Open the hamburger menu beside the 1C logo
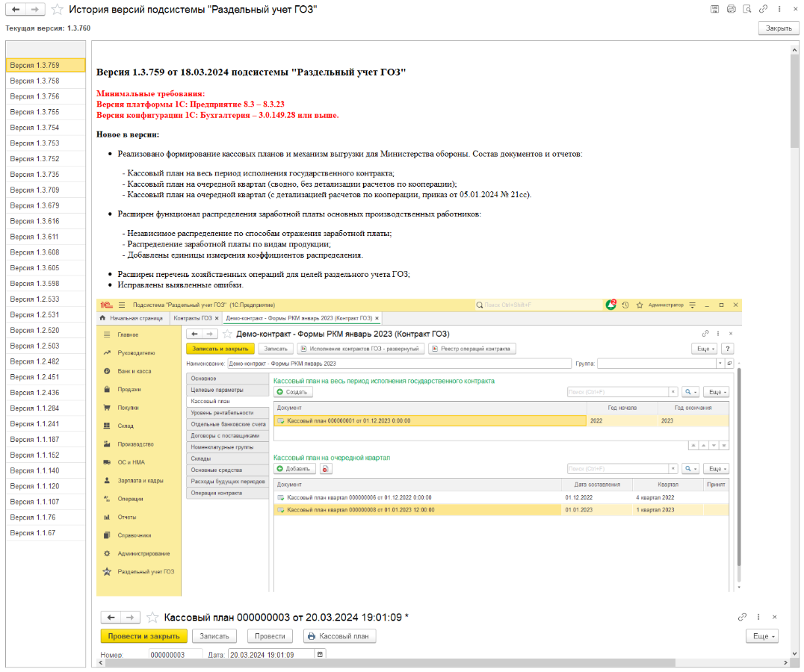The height and width of the screenshot is (672, 804). point(122,305)
